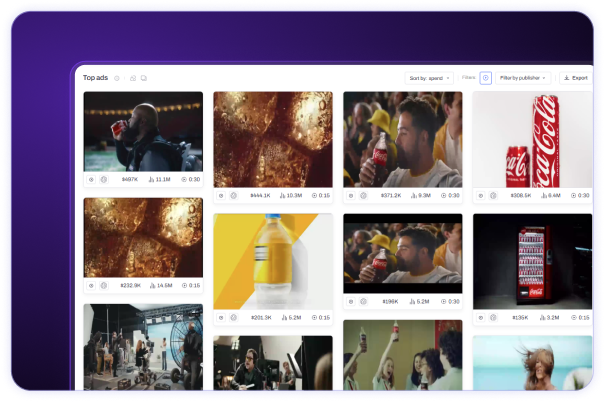Open the yellow bottle ad thumbnail
Viewport: 605px width, 402px height.
[273, 262]
